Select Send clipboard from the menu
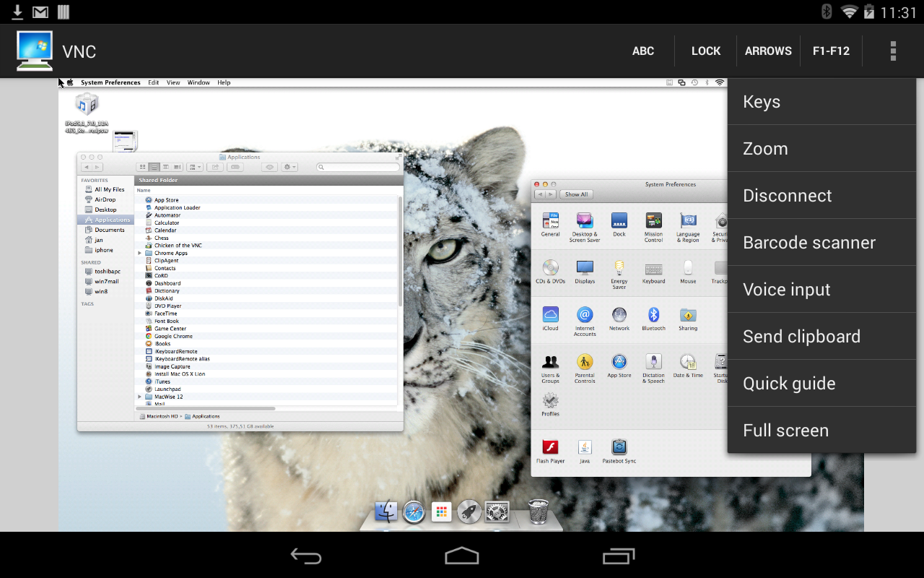 click(x=821, y=337)
